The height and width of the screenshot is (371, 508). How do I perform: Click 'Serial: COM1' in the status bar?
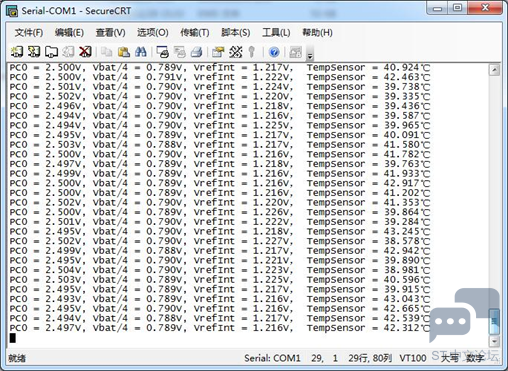[272, 358]
